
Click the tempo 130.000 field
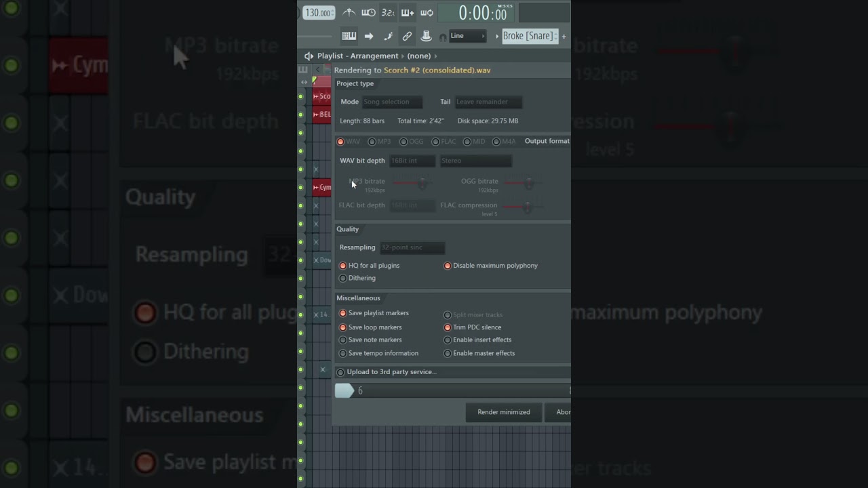coord(318,13)
